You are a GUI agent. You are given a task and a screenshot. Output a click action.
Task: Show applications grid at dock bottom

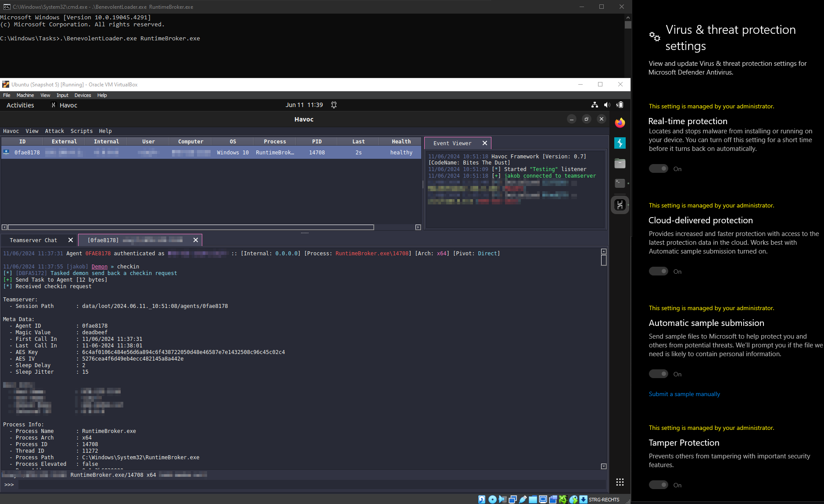[620, 483]
